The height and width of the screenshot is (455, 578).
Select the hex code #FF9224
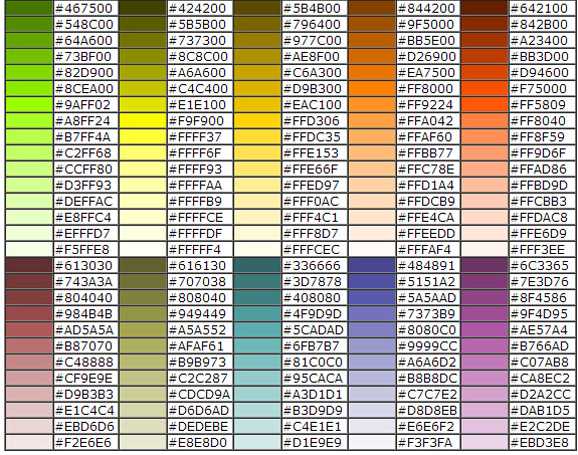coord(425,105)
